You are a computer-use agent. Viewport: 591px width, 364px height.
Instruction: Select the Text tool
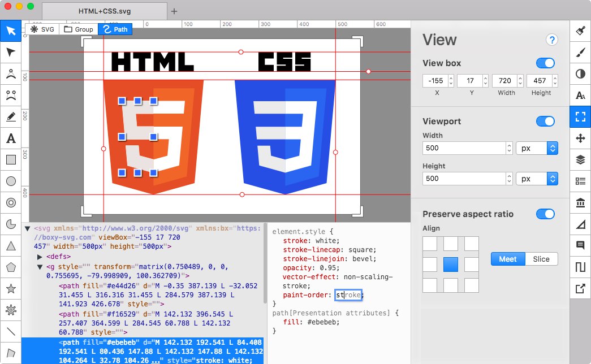click(11, 138)
